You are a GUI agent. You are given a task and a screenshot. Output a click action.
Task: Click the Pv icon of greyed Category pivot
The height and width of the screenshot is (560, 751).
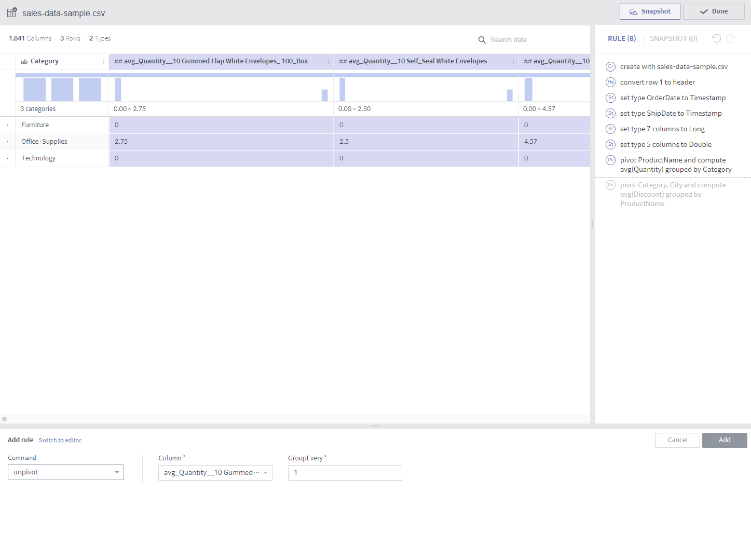[611, 185]
